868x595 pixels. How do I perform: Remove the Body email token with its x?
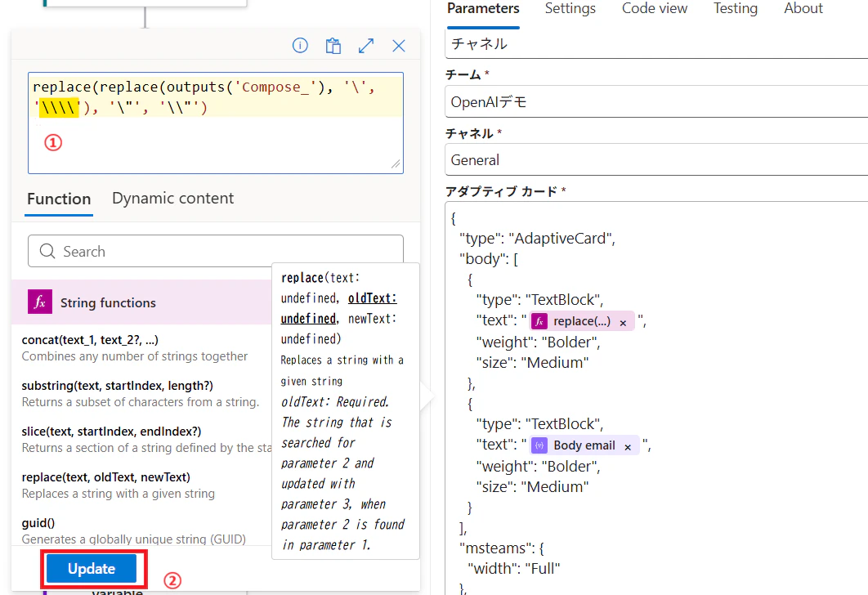click(628, 447)
